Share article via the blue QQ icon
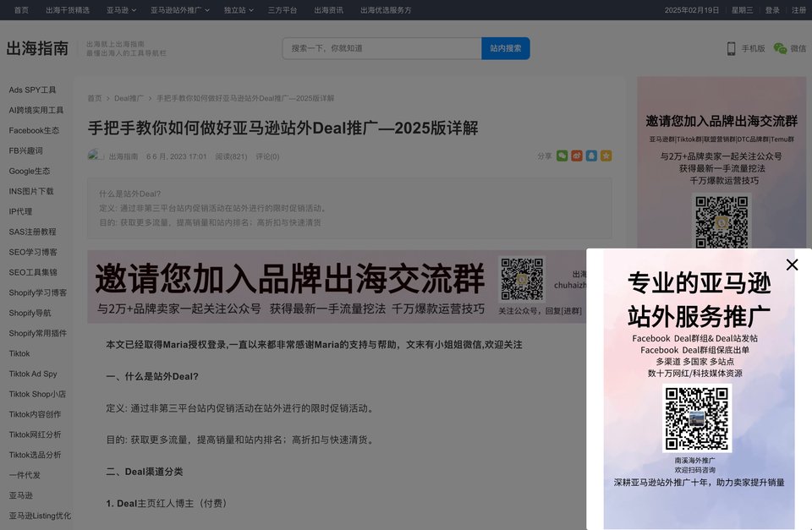Viewport: 812px width, 530px height. pyautogui.click(x=591, y=156)
